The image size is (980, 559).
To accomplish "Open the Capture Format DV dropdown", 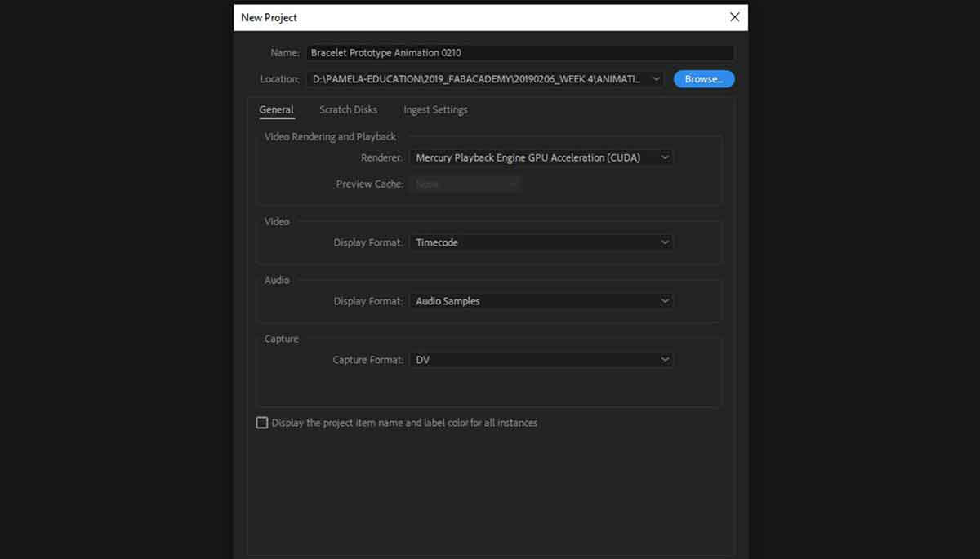I will 541,360.
